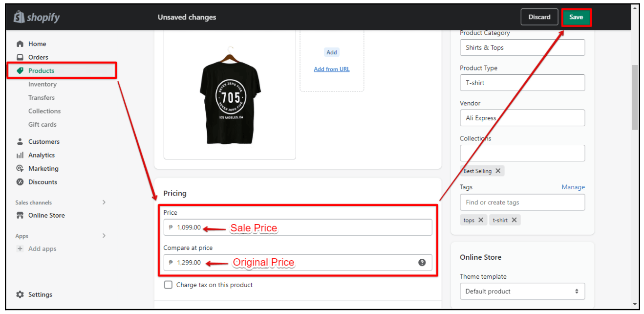
Task: Click the green Save button
Action: pos(576,17)
